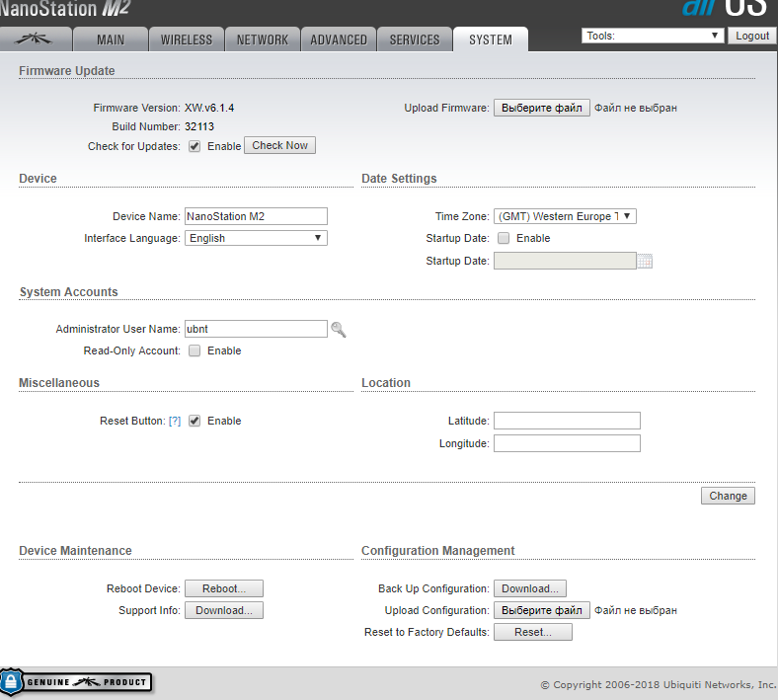
Task: Switch to the MAIN tab
Action: tap(111, 39)
